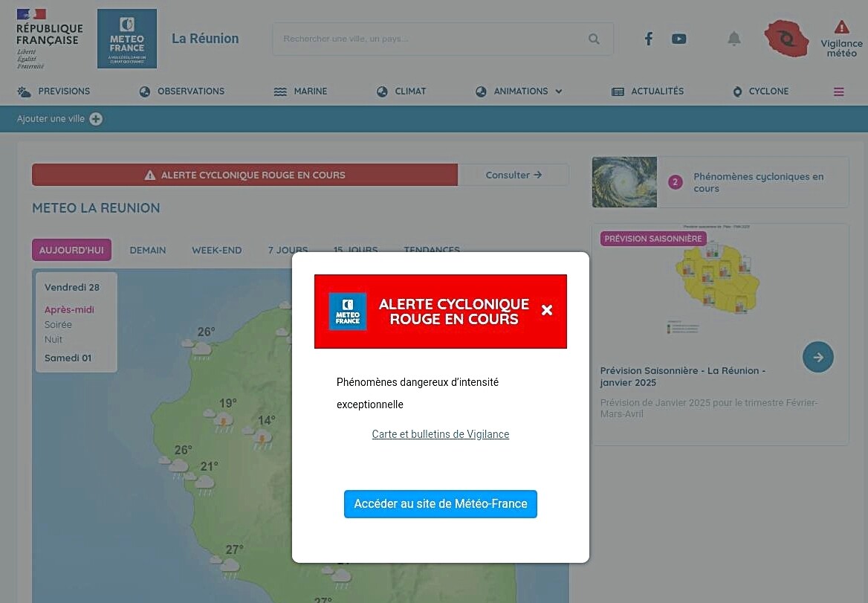868x603 pixels.
Task: Close the red cyclone alert popup
Action: (547, 310)
